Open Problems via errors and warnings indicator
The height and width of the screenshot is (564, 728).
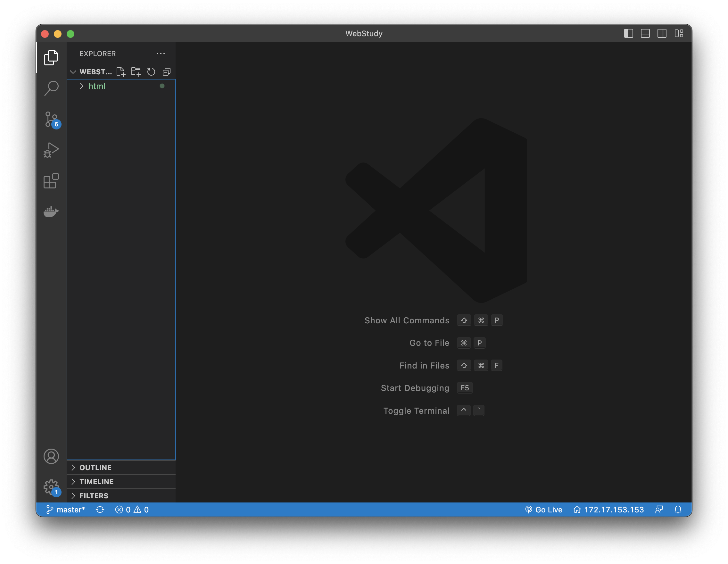point(132,509)
